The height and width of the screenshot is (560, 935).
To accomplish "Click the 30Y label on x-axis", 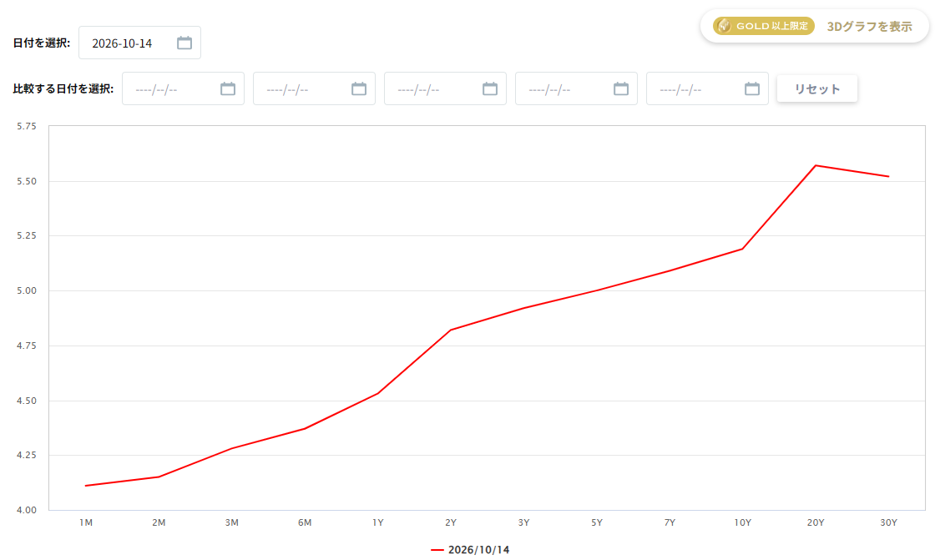I will tap(888, 522).
